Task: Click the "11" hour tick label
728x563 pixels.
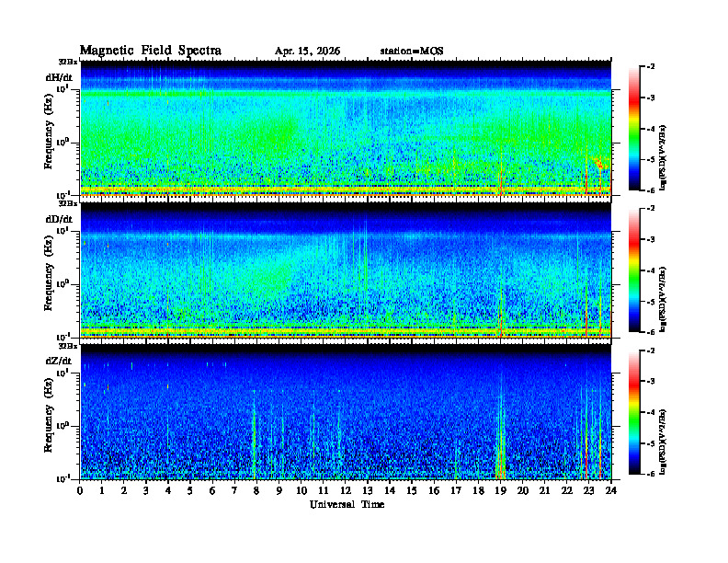Action: 324,490
